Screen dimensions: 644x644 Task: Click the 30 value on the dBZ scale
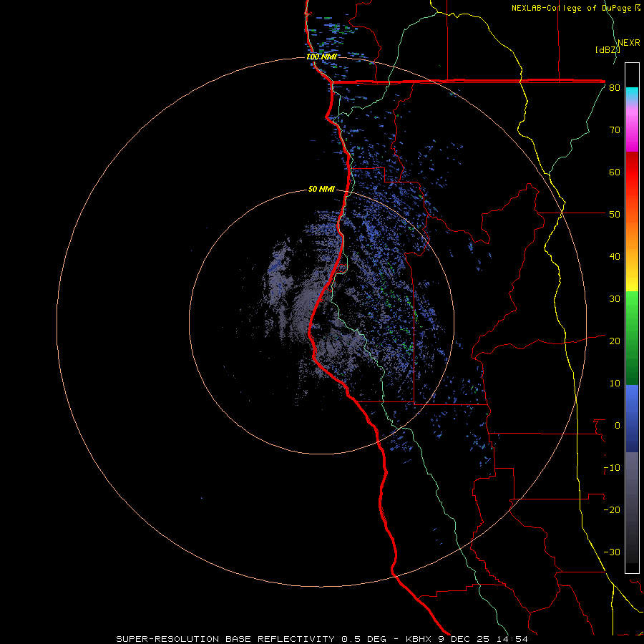click(x=615, y=299)
